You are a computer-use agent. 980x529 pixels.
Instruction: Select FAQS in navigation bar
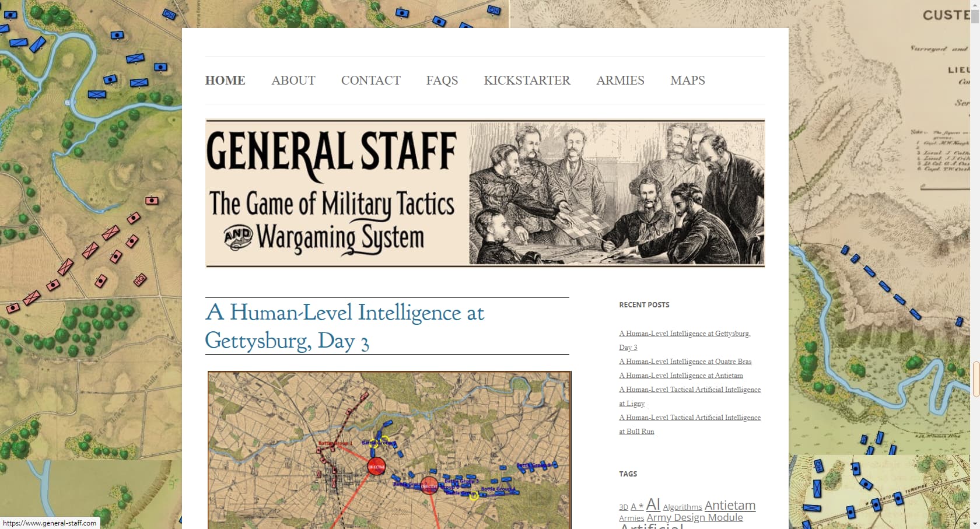click(442, 80)
